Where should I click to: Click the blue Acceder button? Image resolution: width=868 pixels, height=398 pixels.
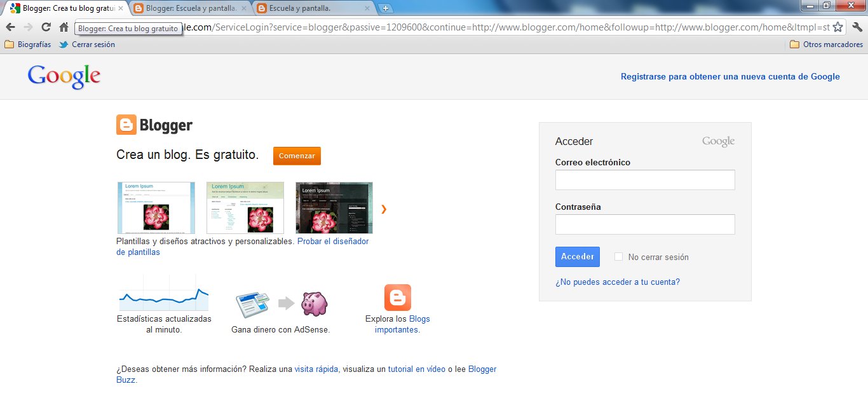pos(578,257)
